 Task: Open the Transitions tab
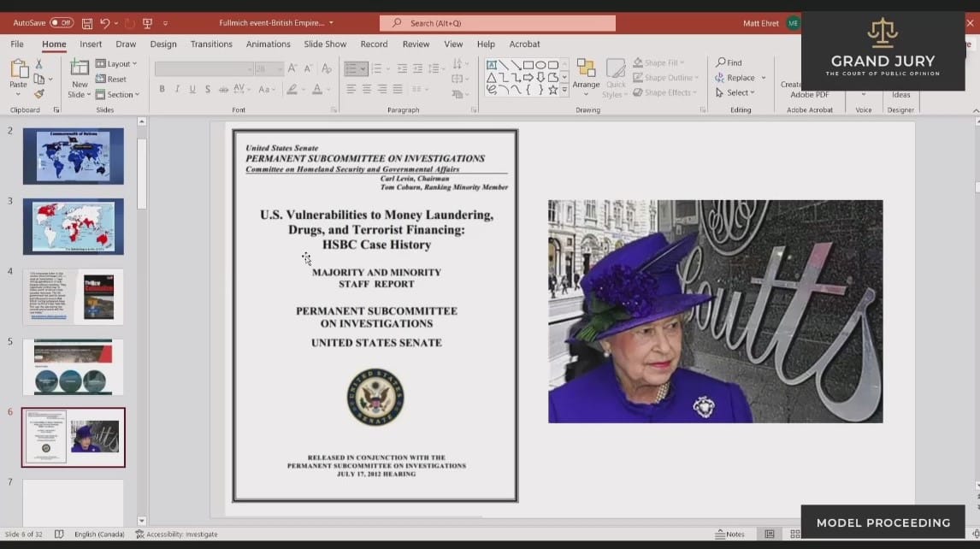pos(211,44)
